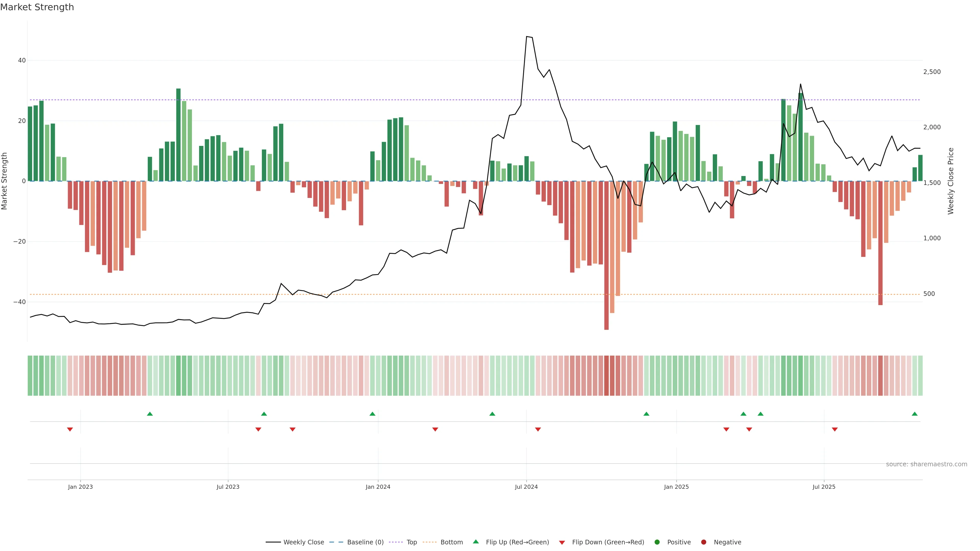The width and height of the screenshot is (980, 551).
Task: Click the Weekly Close line peak
Action: 527,36
